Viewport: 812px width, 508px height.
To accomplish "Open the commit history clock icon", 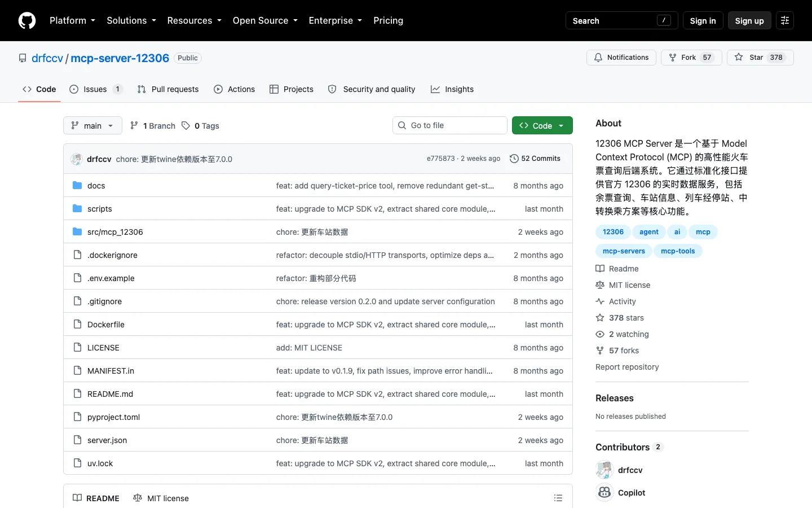I will click(x=514, y=159).
